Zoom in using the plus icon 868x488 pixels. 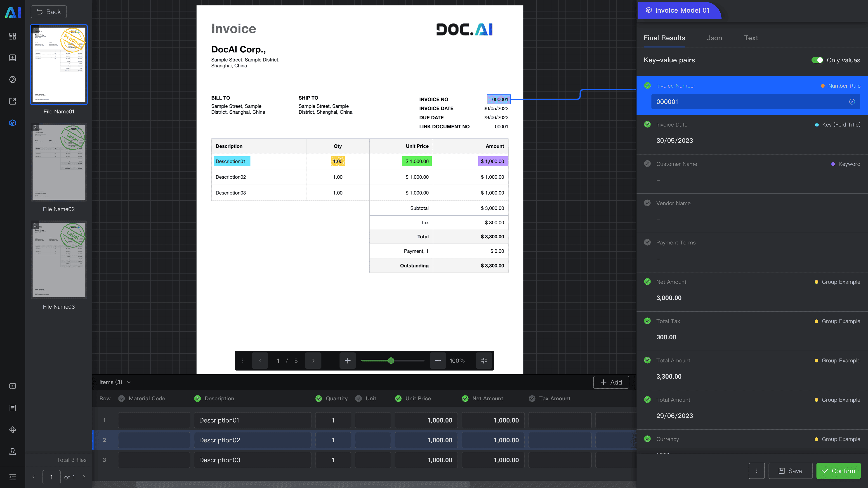coord(347,361)
